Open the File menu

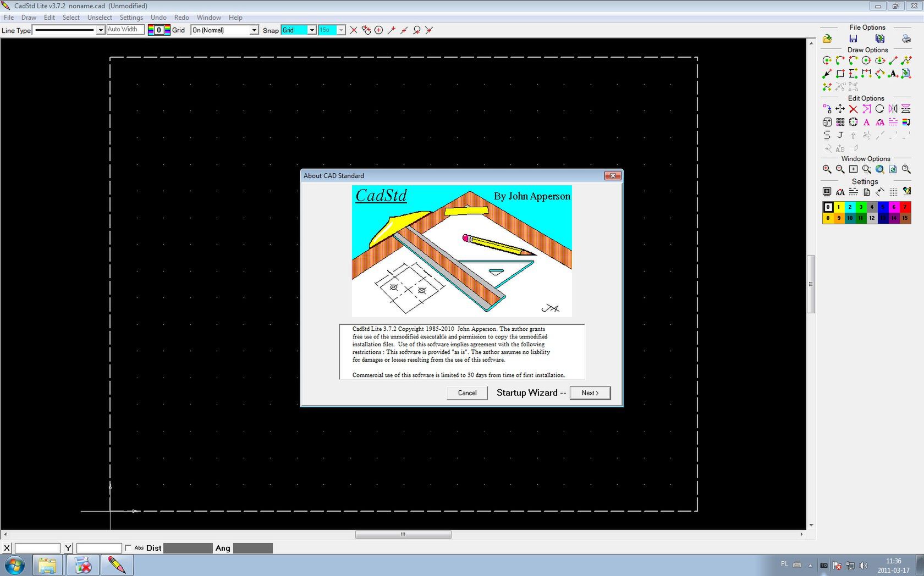click(9, 18)
